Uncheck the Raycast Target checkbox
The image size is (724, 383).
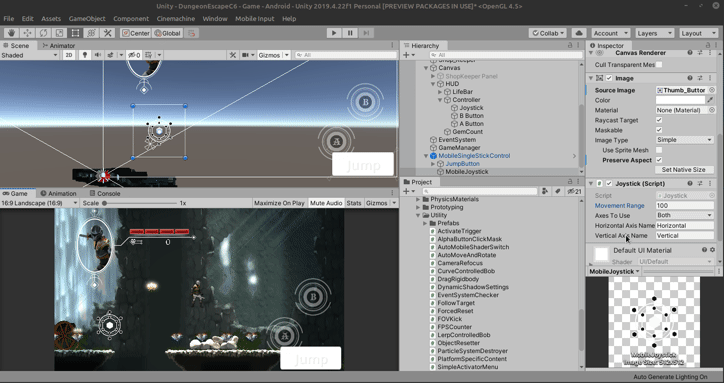[659, 120]
